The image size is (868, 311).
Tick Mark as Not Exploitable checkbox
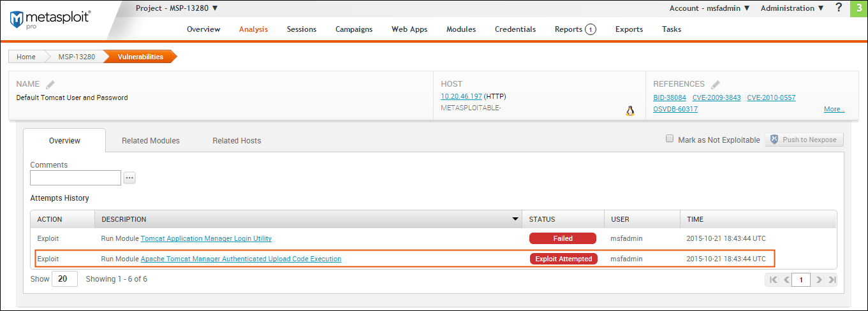[x=670, y=139]
